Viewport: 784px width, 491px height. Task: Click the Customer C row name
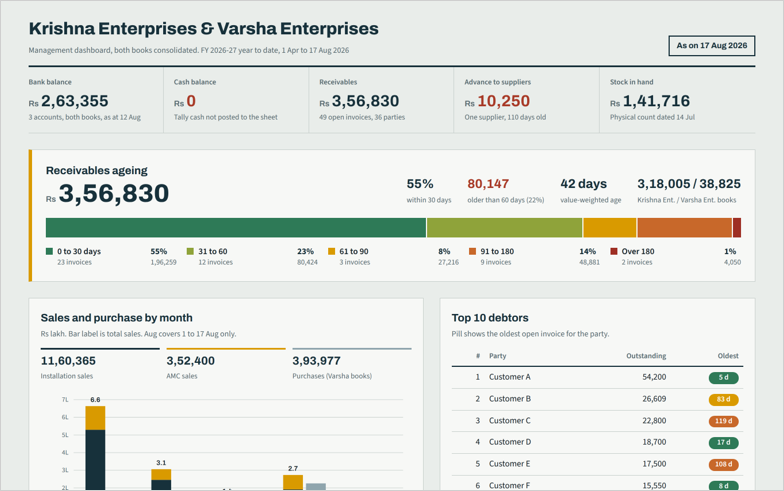510,421
